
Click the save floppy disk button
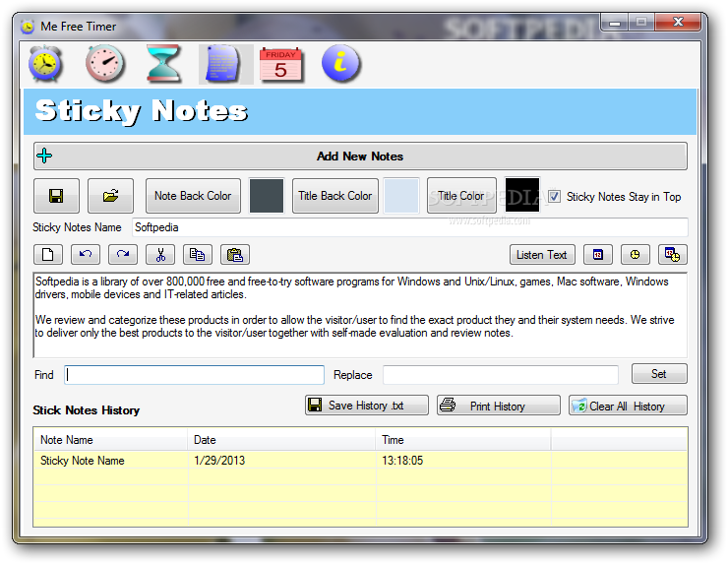coord(57,196)
